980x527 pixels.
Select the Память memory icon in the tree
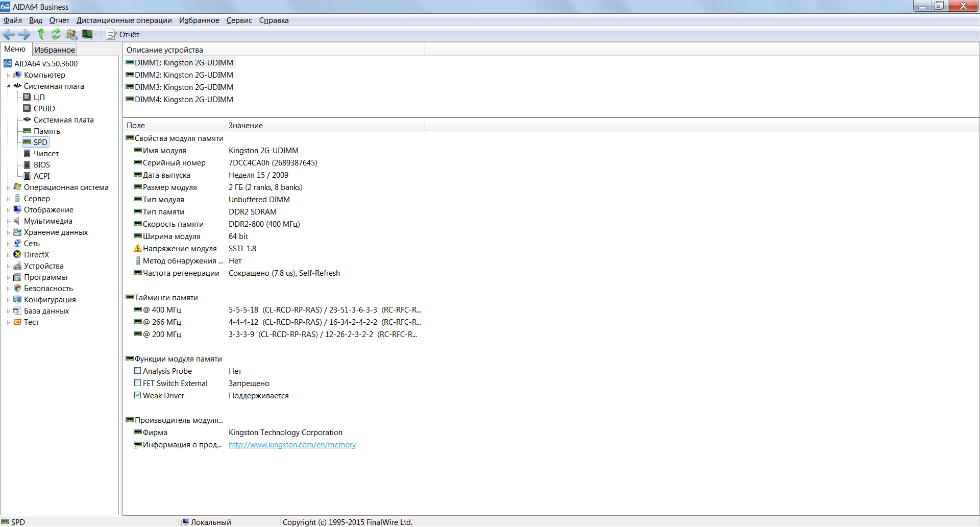pos(27,131)
